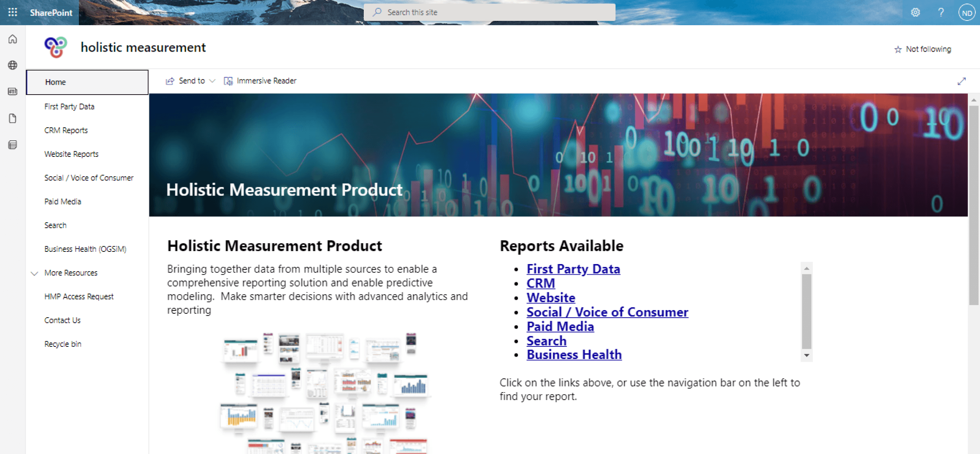Click the Home icon in left rail

click(13, 39)
